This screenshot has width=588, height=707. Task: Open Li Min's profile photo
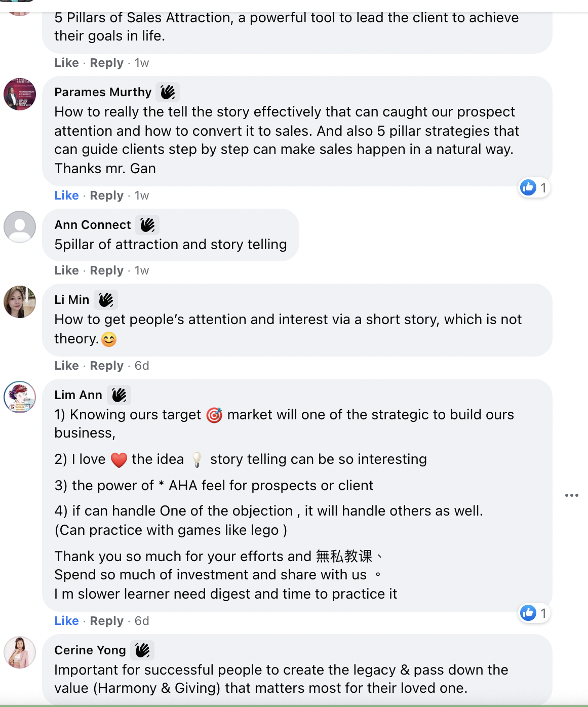click(20, 302)
